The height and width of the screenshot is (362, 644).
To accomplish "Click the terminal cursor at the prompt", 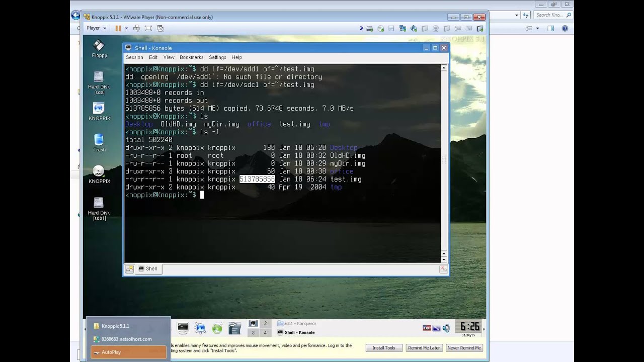I will (202, 195).
